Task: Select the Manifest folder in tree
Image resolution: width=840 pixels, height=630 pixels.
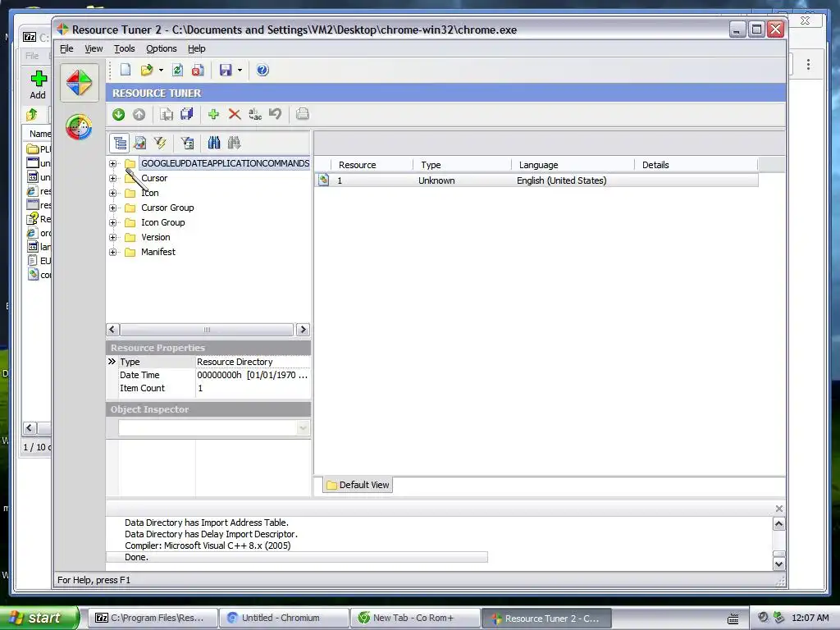Action: click(x=158, y=252)
